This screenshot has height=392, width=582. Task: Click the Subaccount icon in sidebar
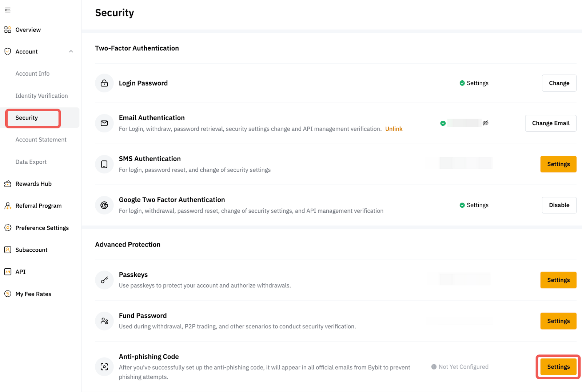click(x=8, y=250)
